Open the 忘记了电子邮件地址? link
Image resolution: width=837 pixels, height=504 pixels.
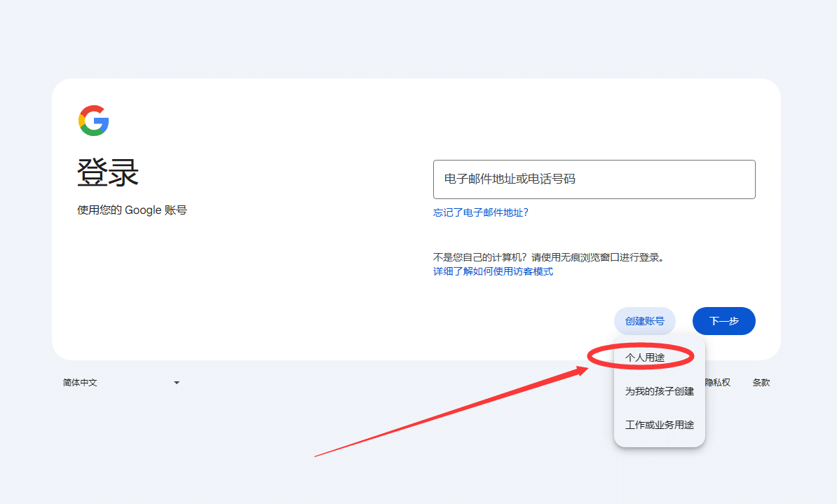pos(480,212)
